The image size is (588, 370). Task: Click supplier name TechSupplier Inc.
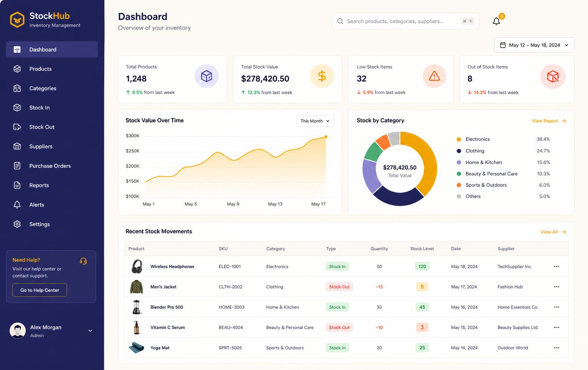tap(514, 266)
